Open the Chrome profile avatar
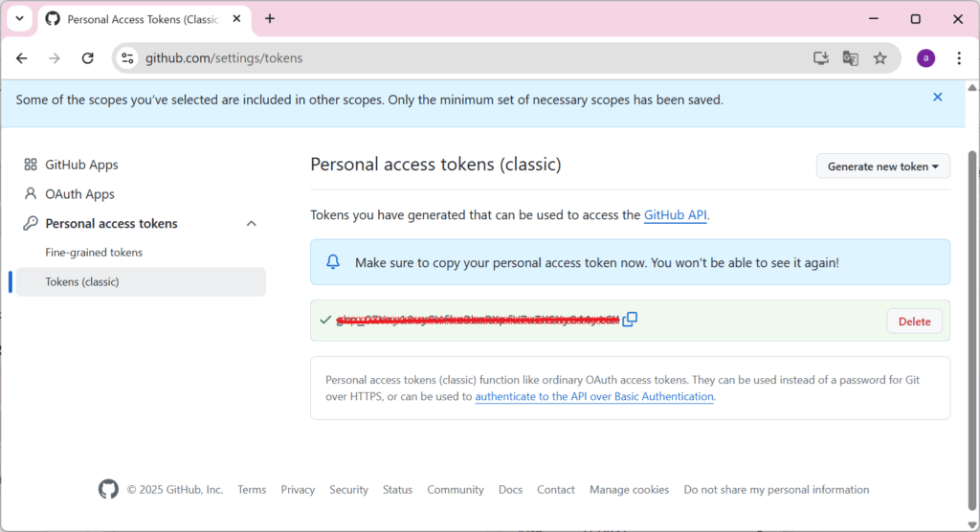This screenshot has width=980, height=532. point(925,58)
